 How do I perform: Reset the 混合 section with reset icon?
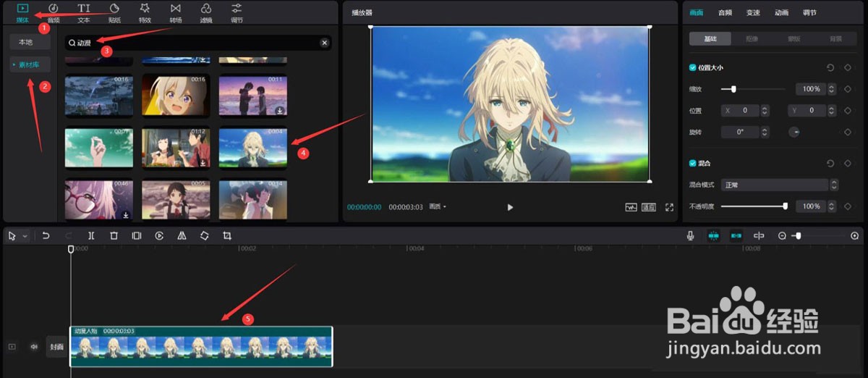click(x=830, y=163)
